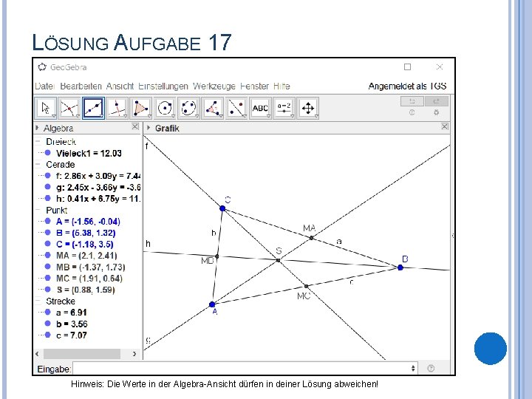Image resolution: width=532 pixels, height=399 pixels.
Task: Select point C in the graphic
Action: [x=222, y=208]
